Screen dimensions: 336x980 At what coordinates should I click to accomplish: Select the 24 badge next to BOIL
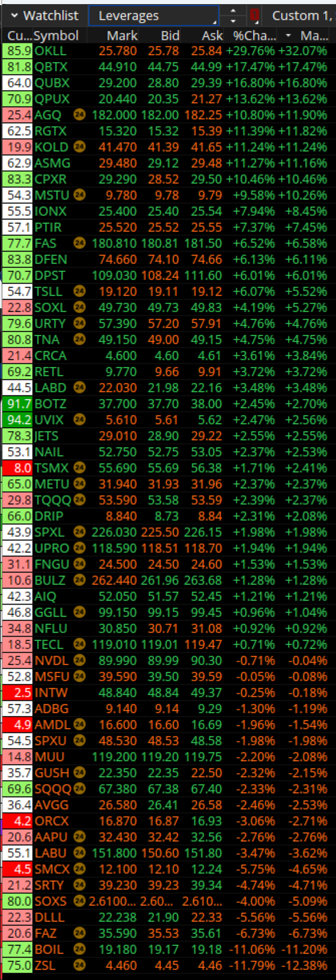tap(79, 949)
